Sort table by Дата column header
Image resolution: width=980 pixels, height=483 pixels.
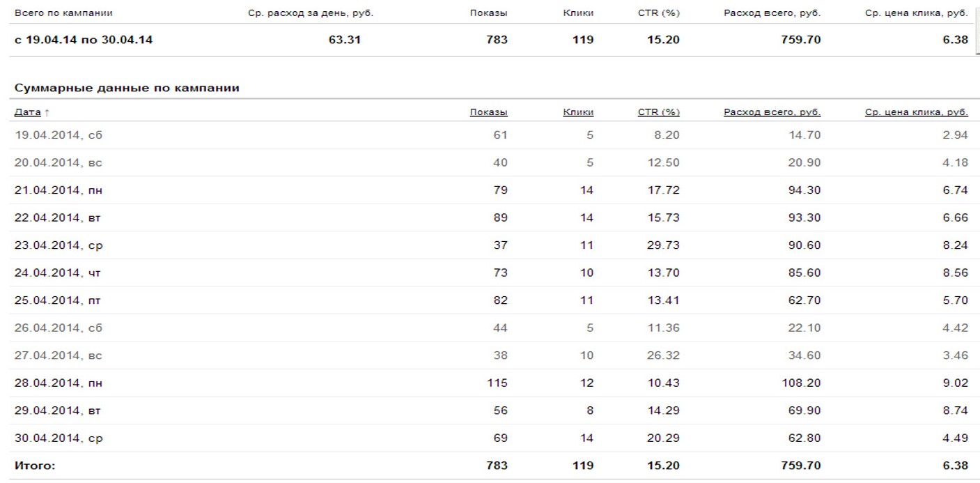[x=27, y=112]
